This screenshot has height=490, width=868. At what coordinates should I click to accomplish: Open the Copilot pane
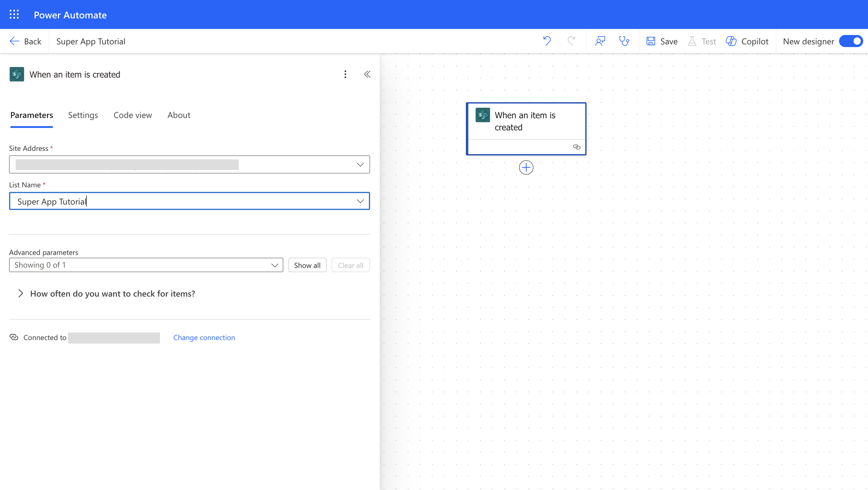(x=747, y=41)
